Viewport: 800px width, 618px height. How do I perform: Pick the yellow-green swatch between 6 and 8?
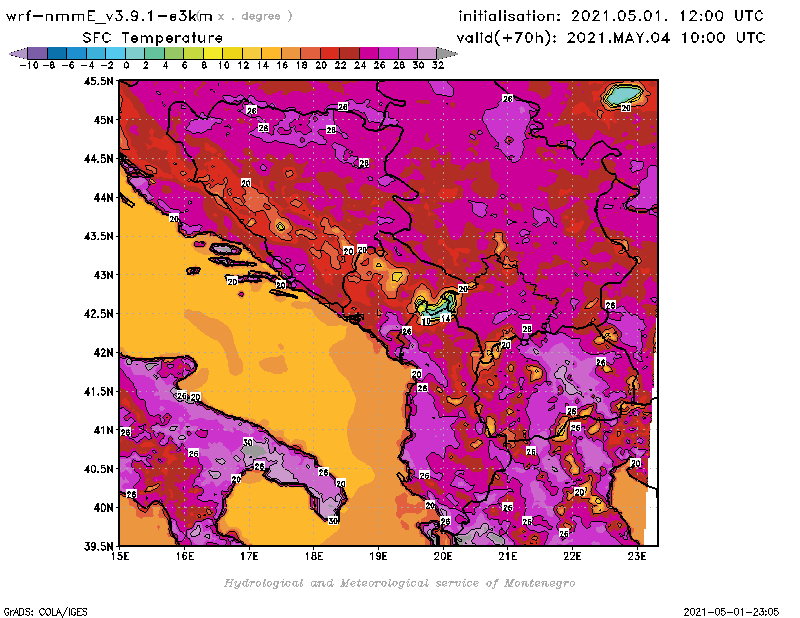pos(193,53)
